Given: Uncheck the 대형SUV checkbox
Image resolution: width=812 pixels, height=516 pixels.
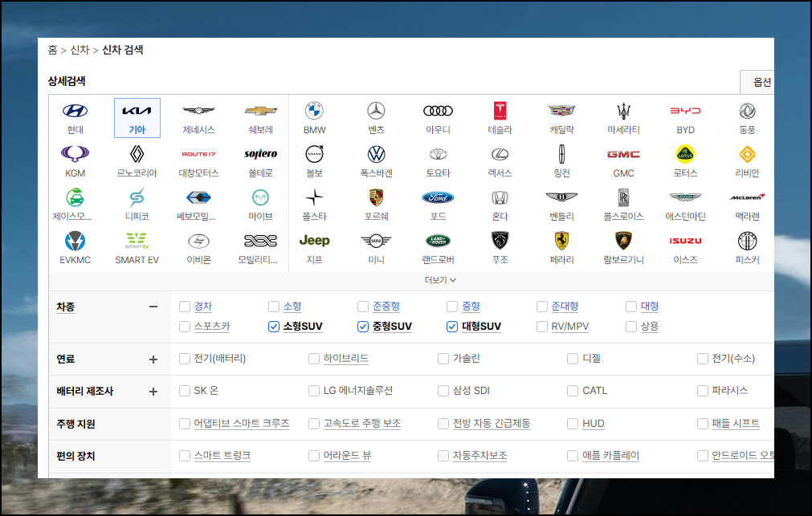Looking at the screenshot, I should (x=452, y=326).
